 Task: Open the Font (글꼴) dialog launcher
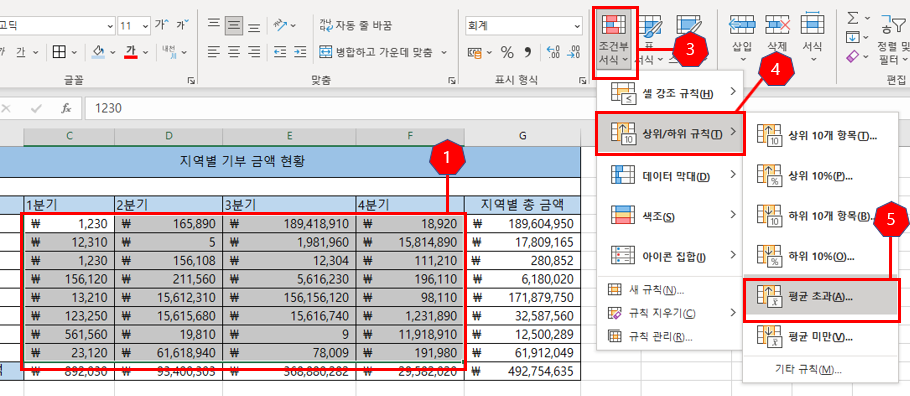pos(191,81)
